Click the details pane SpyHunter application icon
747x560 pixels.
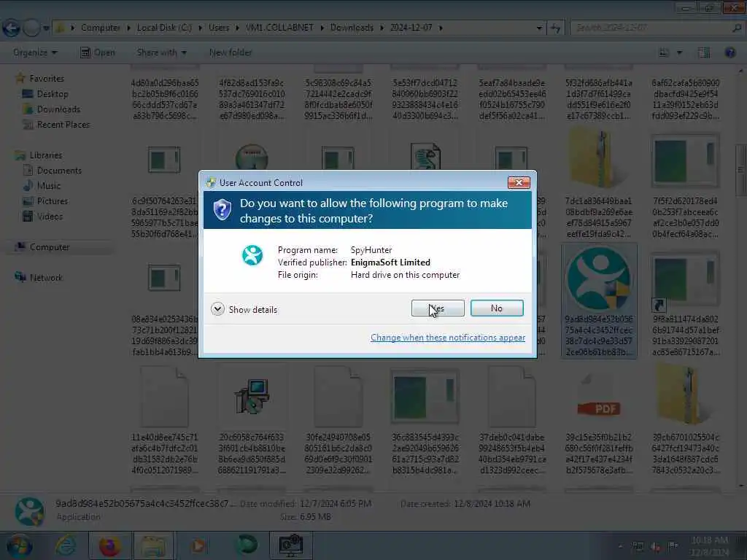[x=29, y=511]
